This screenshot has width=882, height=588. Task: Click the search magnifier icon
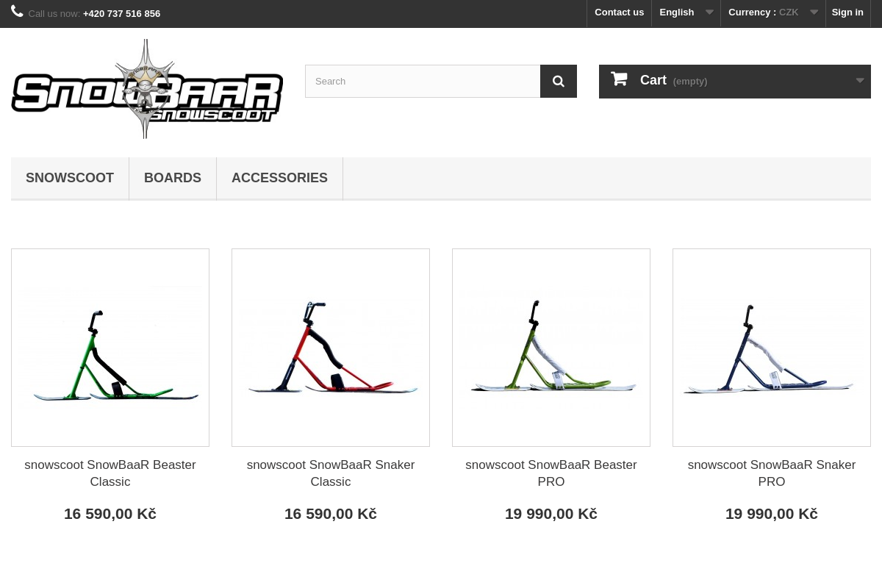(x=558, y=81)
